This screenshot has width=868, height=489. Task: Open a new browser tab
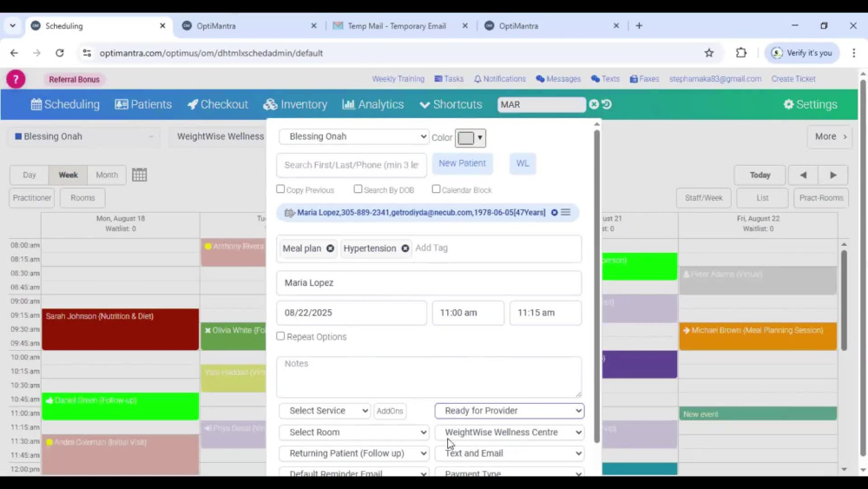[639, 25]
